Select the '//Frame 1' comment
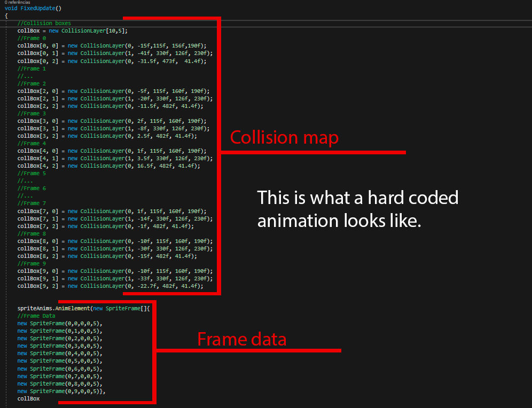Image resolution: width=532 pixels, height=408 pixels. 32,68
